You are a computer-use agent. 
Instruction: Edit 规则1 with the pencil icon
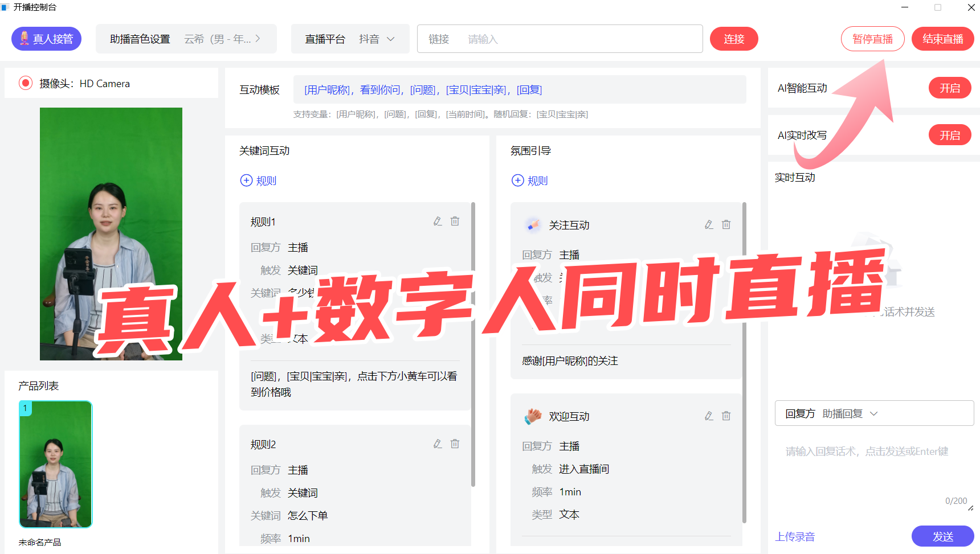[x=438, y=221]
